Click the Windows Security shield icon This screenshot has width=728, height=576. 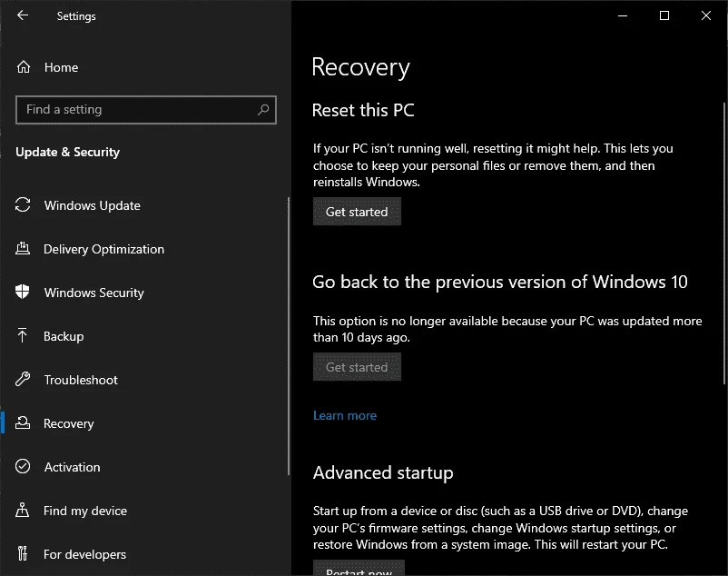coord(23,293)
